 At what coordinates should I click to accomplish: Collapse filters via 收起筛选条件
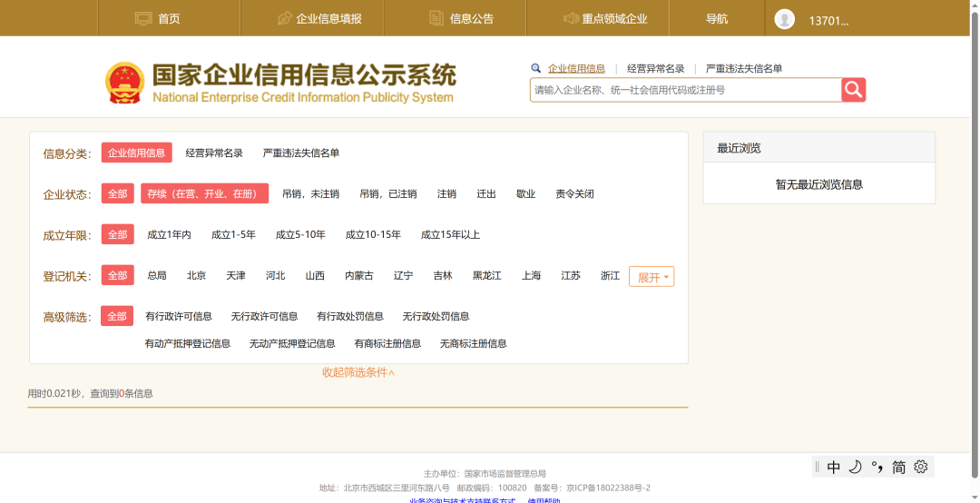click(358, 372)
